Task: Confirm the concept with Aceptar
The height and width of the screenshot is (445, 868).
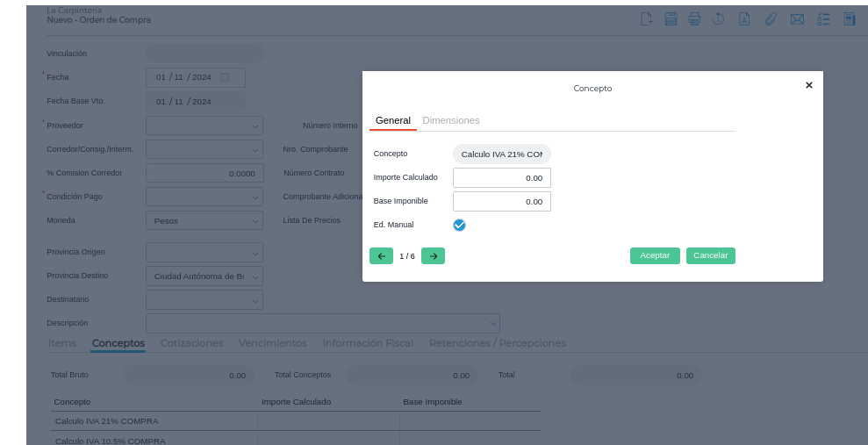Action: tap(655, 255)
